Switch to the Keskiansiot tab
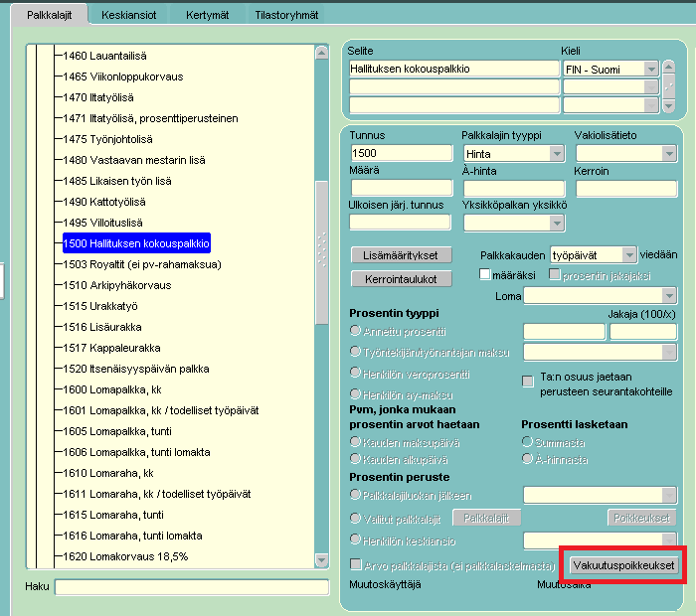696x616 pixels. (x=128, y=15)
